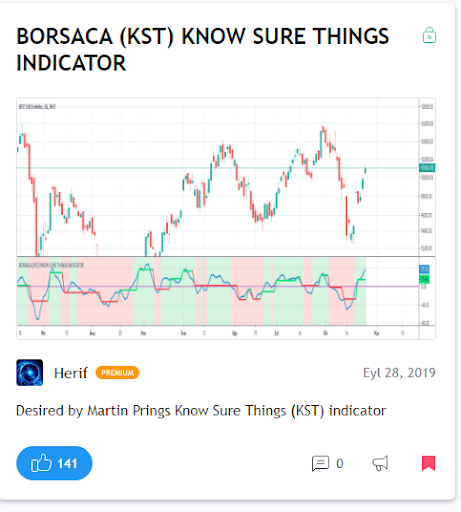
Task: Click the blue KST value label on indicator axis
Action: pyautogui.click(x=424, y=269)
